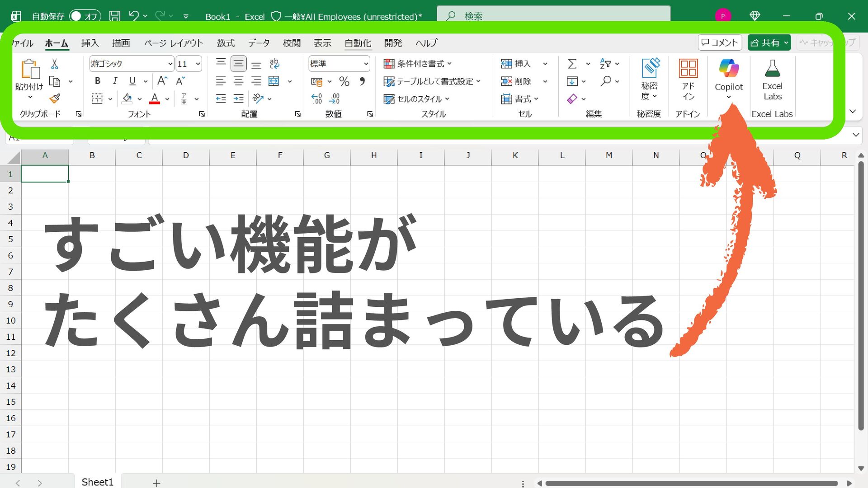Click the コメント (Comments) button
The image size is (868, 488).
coord(720,42)
